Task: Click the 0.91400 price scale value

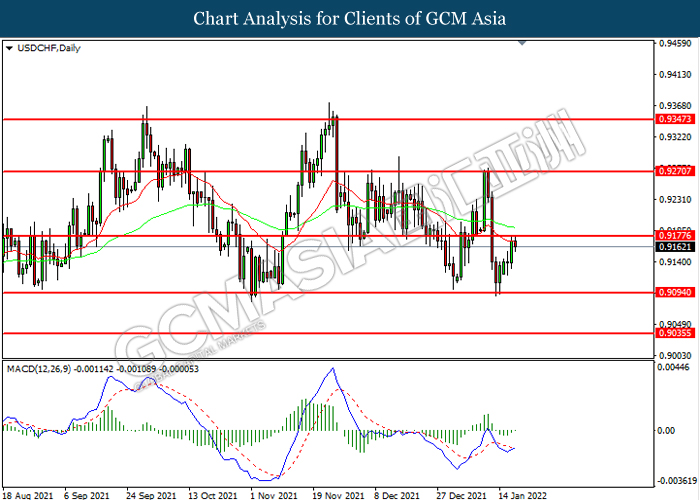Action: point(676,262)
